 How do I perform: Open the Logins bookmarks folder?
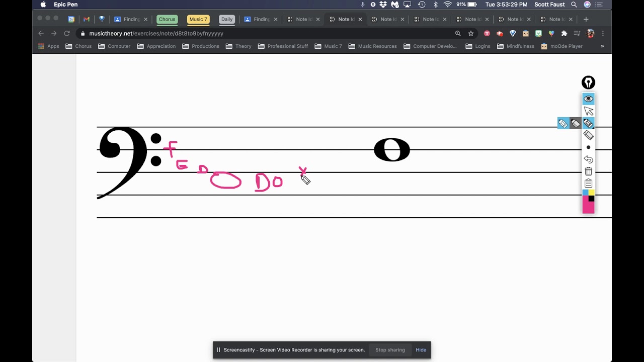click(x=478, y=46)
